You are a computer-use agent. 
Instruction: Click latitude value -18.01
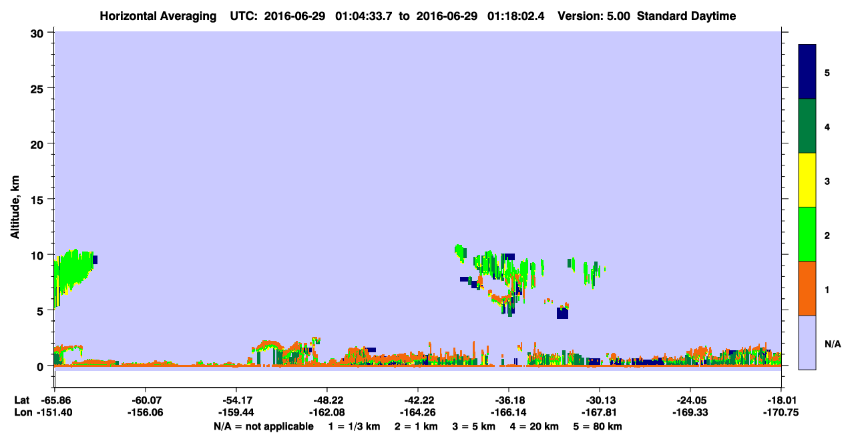[x=781, y=400]
